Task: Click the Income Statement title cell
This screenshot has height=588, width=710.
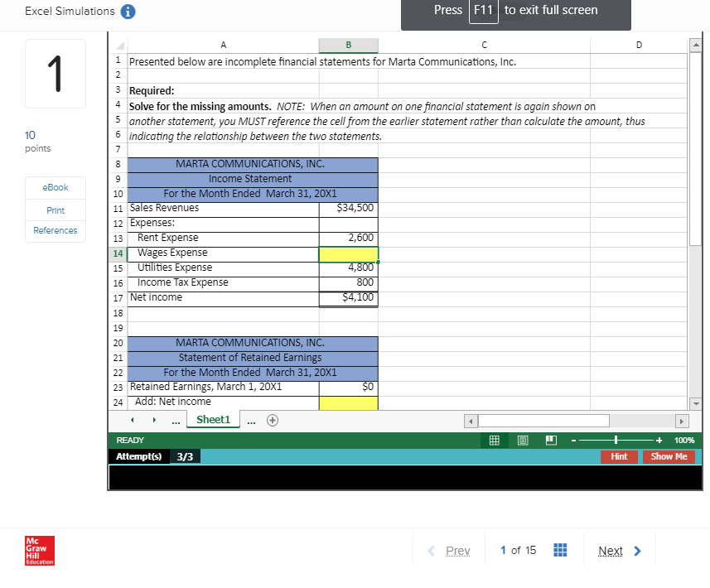Action: [253, 179]
